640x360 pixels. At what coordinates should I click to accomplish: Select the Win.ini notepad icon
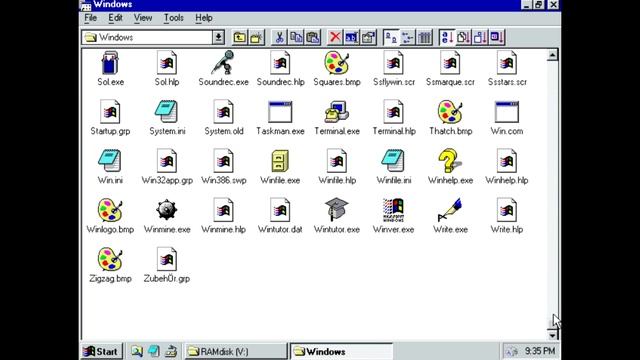(110, 161)
